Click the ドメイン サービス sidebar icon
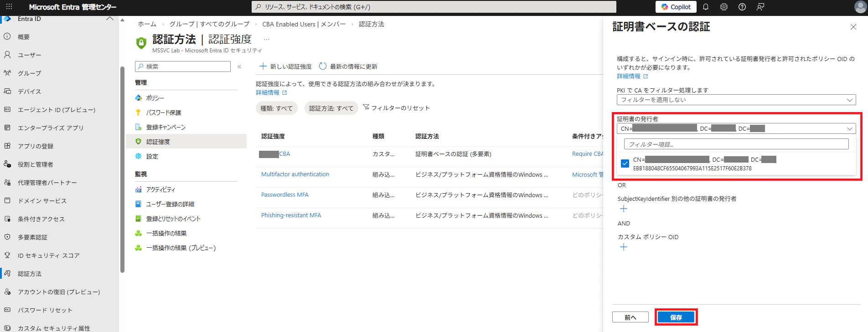Image resolution: width=868 pixels, height=332 pixels. tap(7, 200)
